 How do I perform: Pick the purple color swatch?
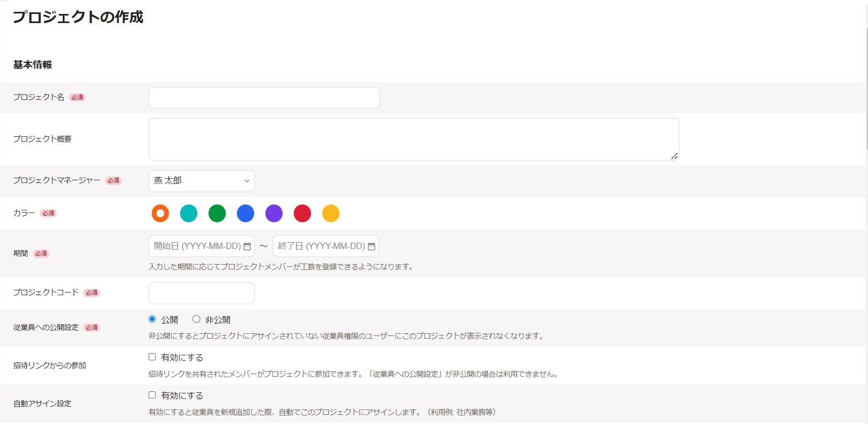274,213
